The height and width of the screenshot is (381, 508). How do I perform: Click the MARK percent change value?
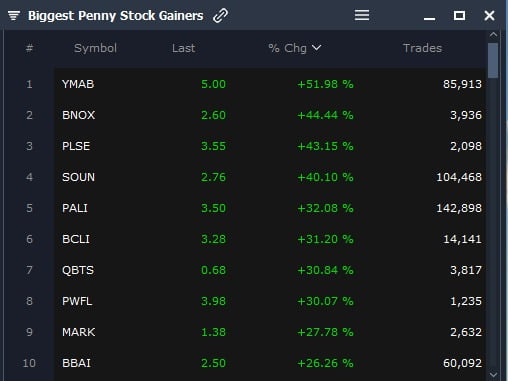click(325, 332)
